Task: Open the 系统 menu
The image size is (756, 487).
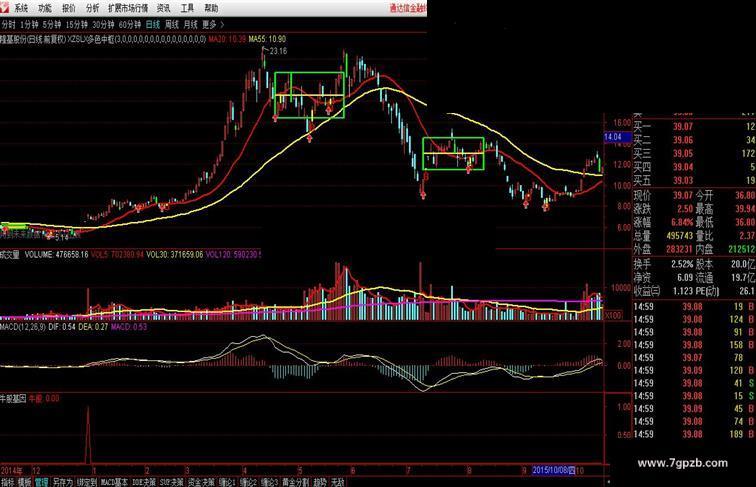Action: [21, 8]
